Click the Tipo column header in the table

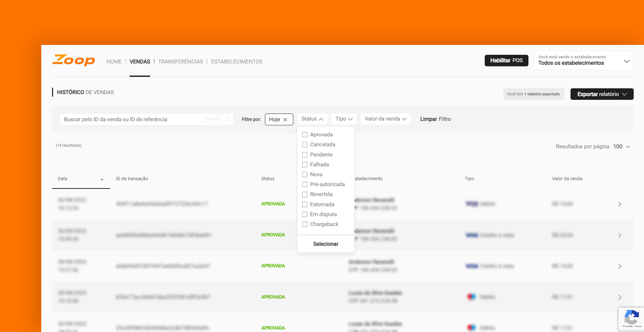click(469, 179)
